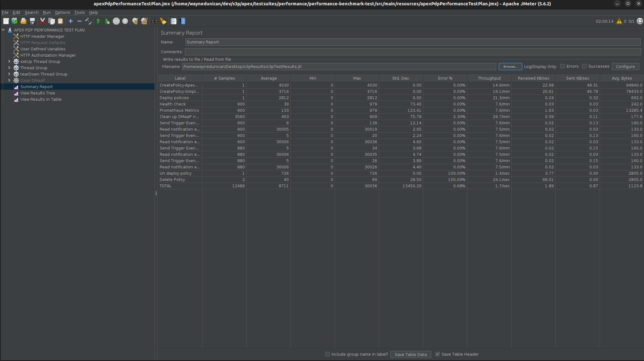Click the Name input field

coord(412,42)
